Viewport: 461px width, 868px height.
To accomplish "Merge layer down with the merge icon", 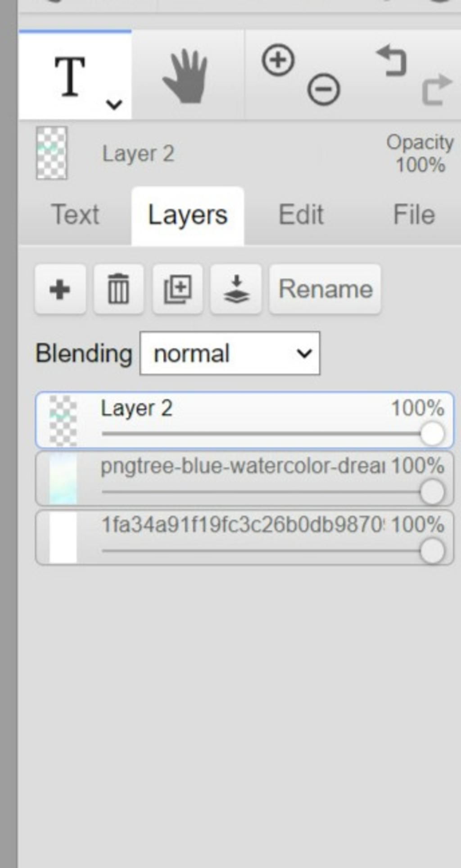I will tap(236, 289).
